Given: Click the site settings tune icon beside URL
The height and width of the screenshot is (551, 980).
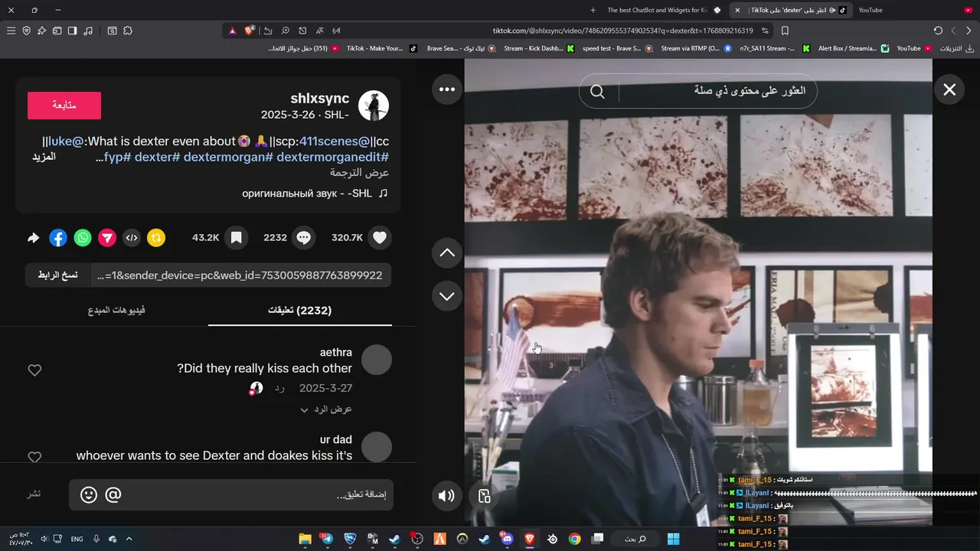Looking at the screenshot, I should pyautogui.click(x=765, y=31).
